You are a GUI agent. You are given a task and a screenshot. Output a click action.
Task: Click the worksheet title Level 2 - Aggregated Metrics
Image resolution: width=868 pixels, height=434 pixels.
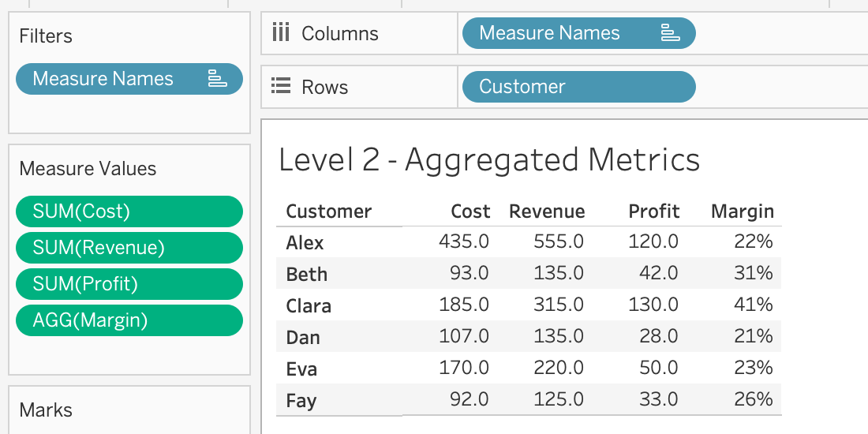click(489, 160)
